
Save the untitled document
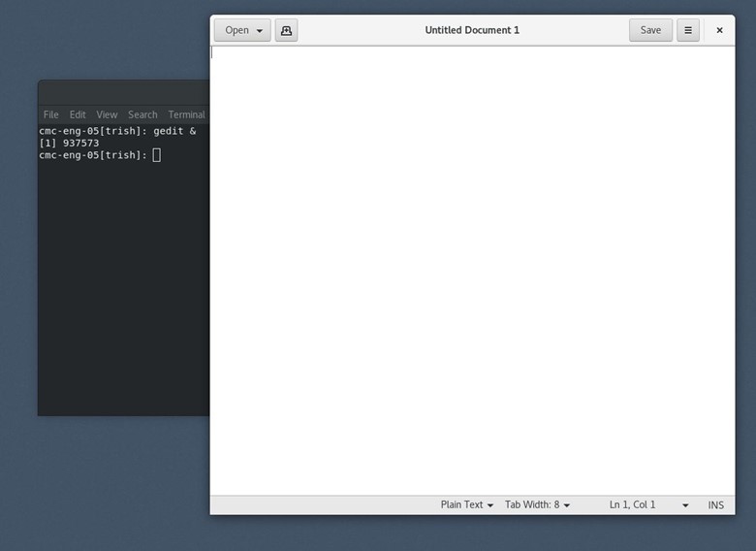point(650,30)
